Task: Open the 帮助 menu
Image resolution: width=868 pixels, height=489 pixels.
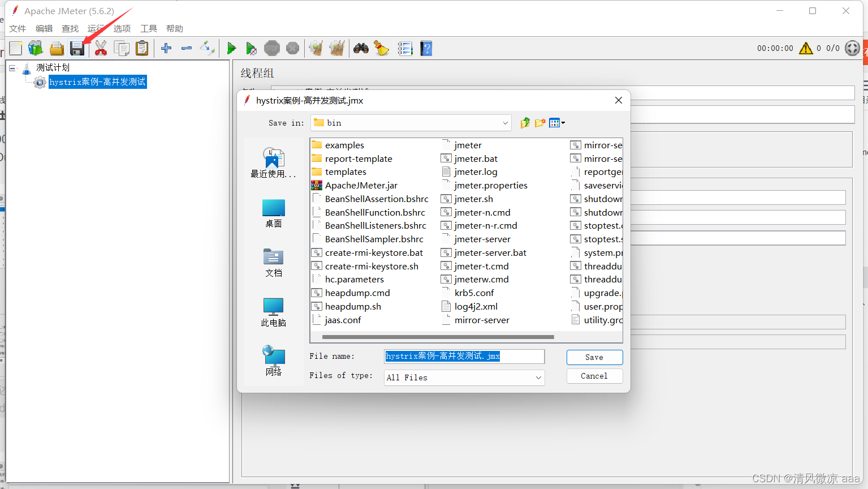Action: click(x=175, y=28)
